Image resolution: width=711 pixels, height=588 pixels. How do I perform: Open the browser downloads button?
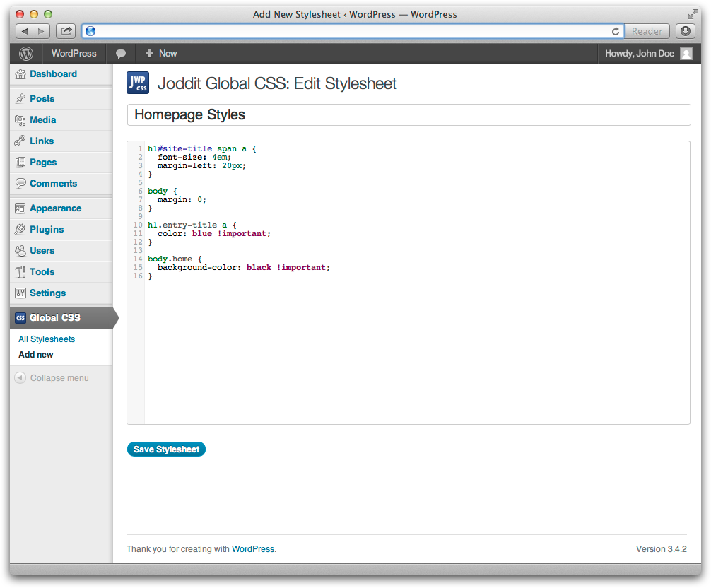(686, 31)
